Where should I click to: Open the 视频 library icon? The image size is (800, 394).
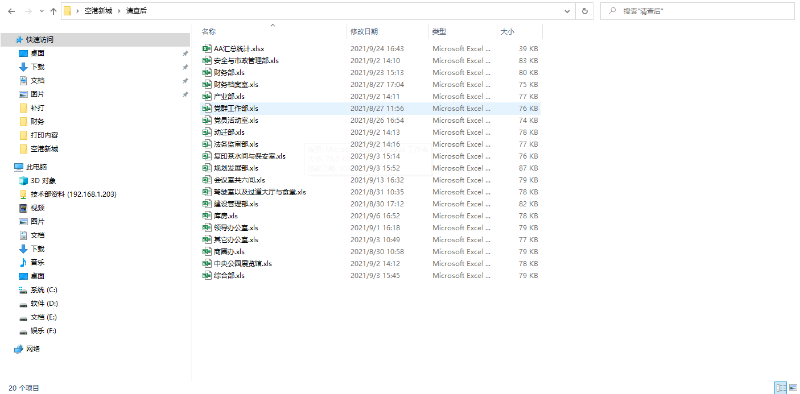23,208
